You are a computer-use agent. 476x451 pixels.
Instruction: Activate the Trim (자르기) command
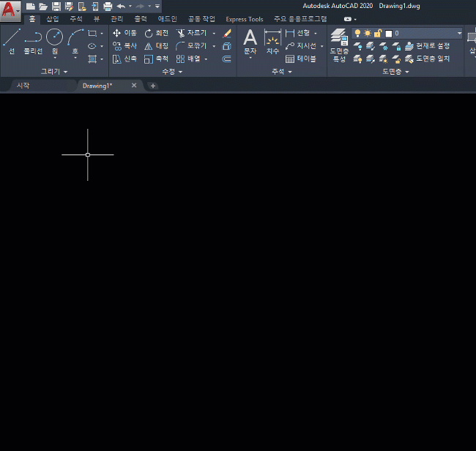(191, 33)
